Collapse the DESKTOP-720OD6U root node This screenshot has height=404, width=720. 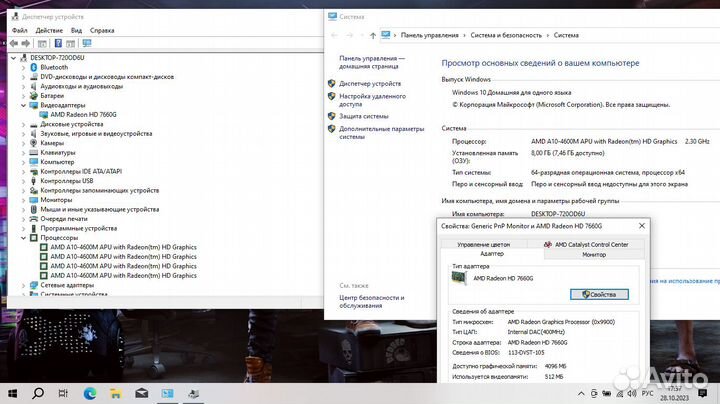pos(13,58)
